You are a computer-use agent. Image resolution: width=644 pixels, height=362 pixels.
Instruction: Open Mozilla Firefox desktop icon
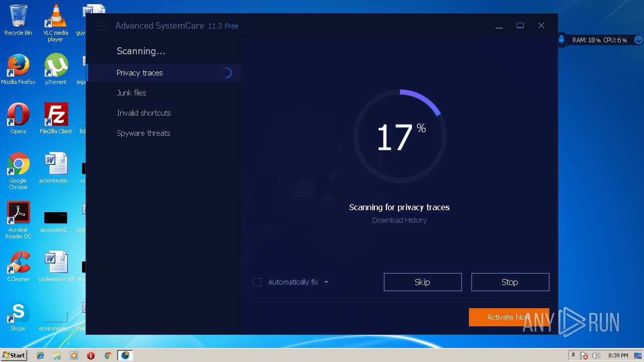18,69
